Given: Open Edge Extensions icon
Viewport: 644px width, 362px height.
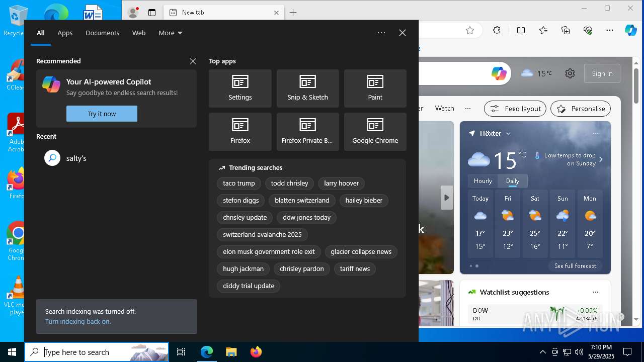Looking at the screenshot, I should 497,30.
